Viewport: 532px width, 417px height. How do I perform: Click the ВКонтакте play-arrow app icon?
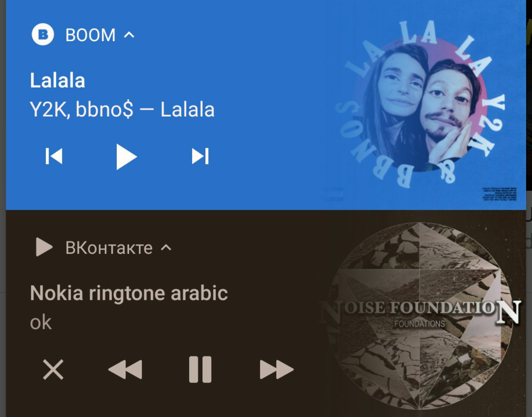point(44,247)
